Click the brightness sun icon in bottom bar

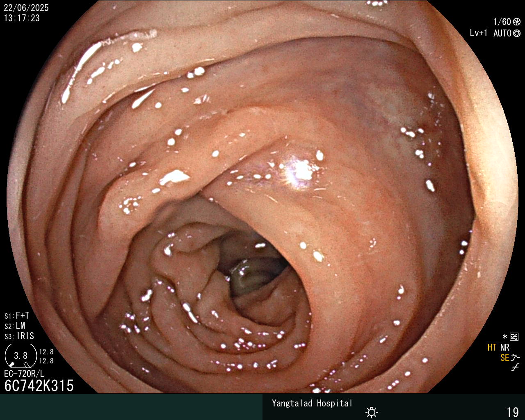372,412
